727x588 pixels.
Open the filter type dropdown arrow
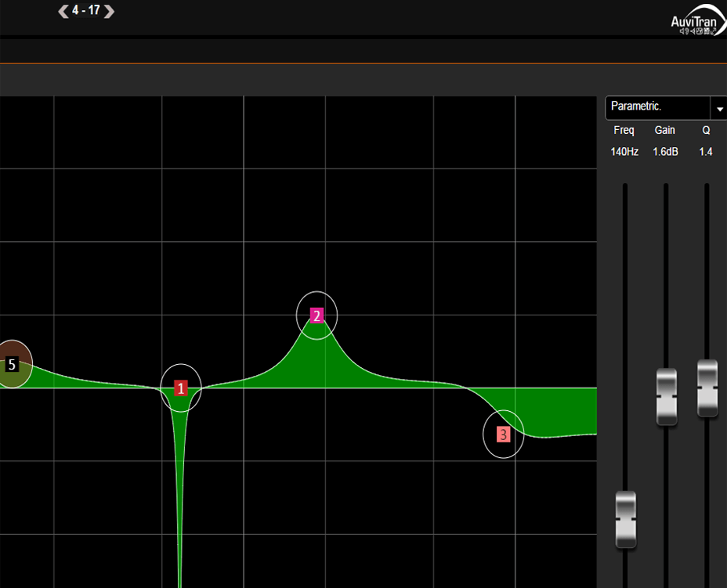coord(719,108)
